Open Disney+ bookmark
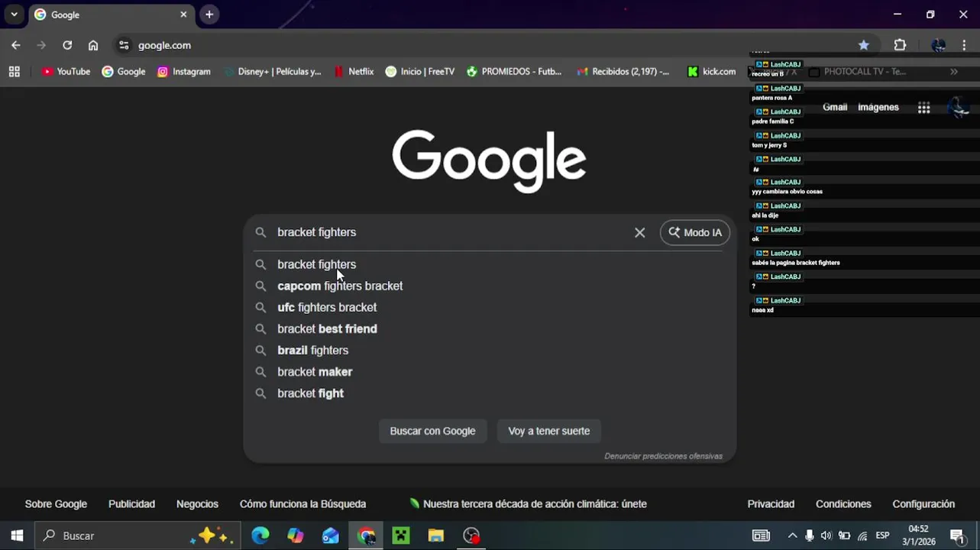Screen dimensions: 980x550 click(273, 72)
